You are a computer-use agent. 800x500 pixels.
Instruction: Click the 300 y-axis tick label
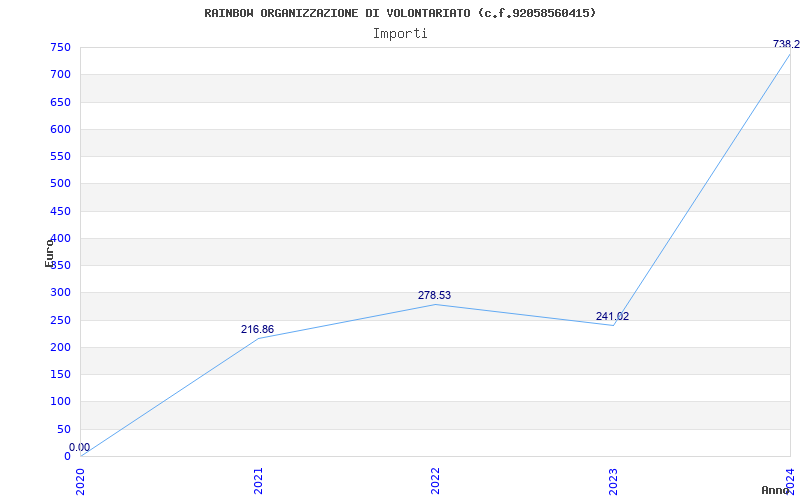[x=60, y=293]
